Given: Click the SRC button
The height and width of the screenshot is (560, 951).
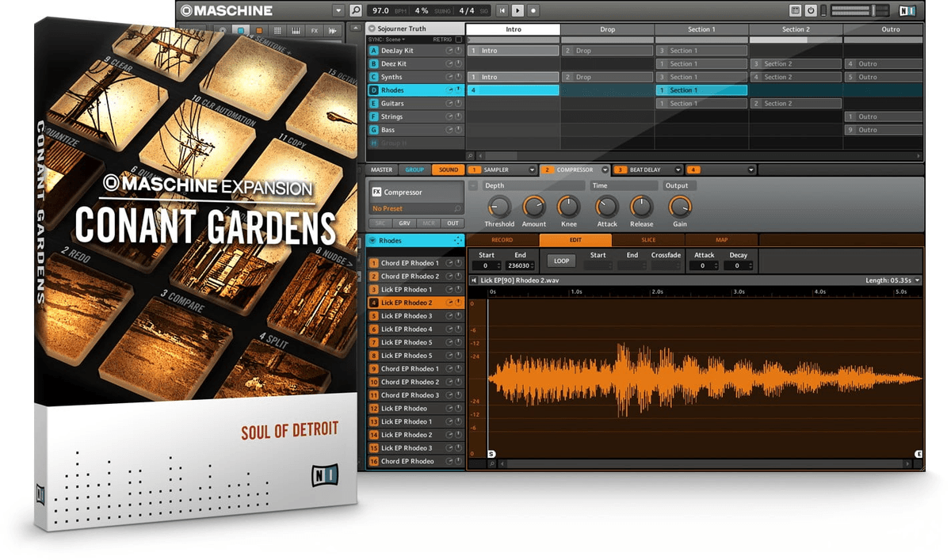Looking at the screenshot, I should pyautogui.click(x=380, y=223).
